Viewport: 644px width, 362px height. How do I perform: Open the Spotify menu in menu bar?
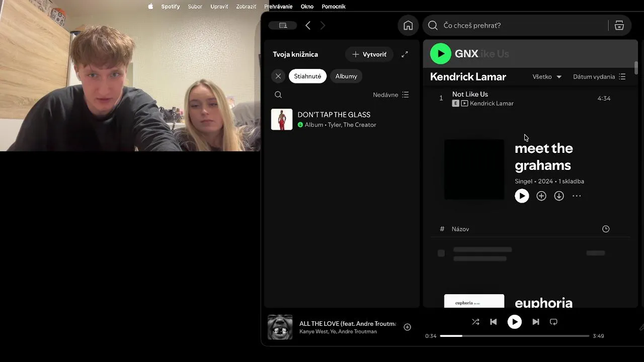pyautogui.click(x=171, y=7)
